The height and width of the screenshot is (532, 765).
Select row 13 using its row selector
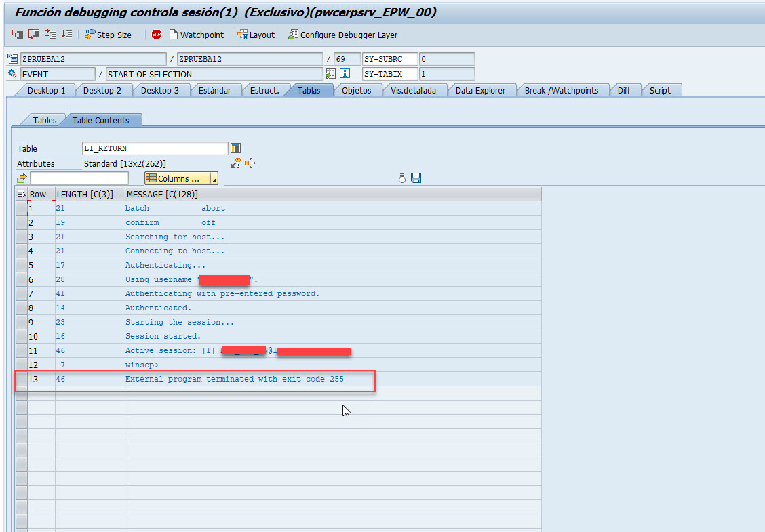point(22,380)
